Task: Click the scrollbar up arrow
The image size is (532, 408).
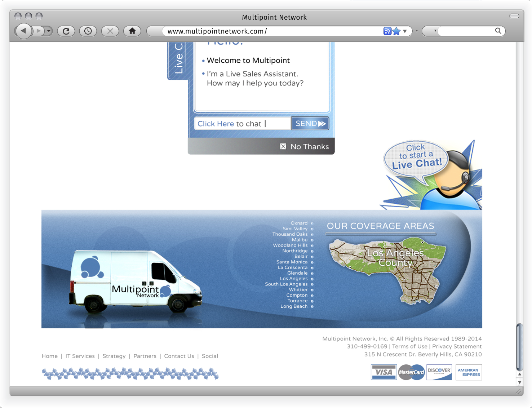Action: click(x=519, y=375)
